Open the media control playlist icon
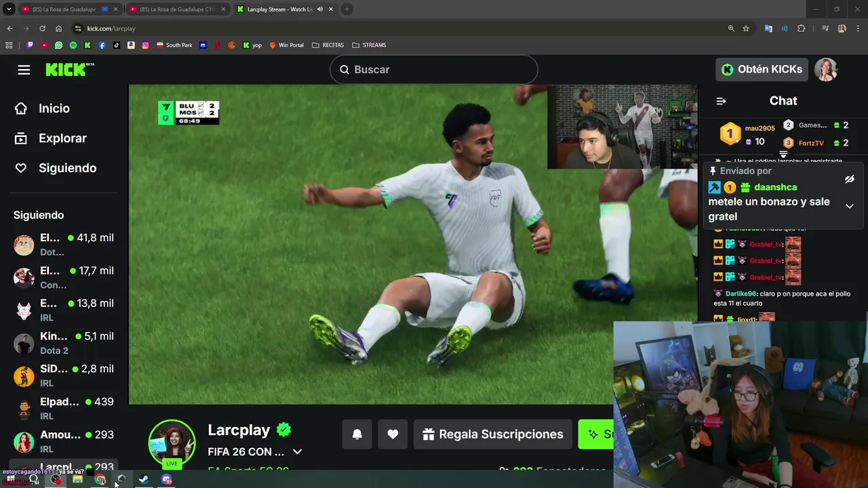Screen dimensions: 868x488 [x=825, y=28]
